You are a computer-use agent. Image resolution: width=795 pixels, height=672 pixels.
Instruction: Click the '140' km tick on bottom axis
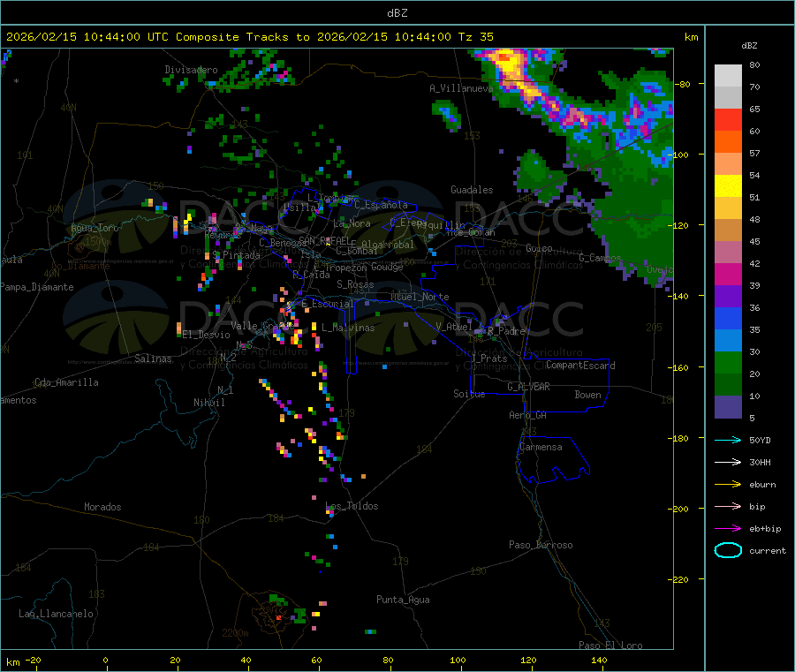point(599,660)
